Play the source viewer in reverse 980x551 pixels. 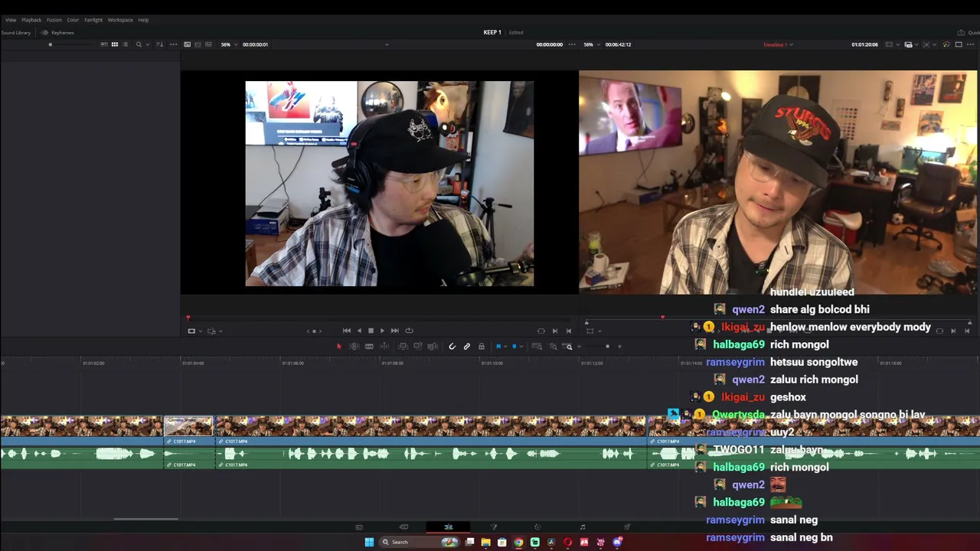359,331
